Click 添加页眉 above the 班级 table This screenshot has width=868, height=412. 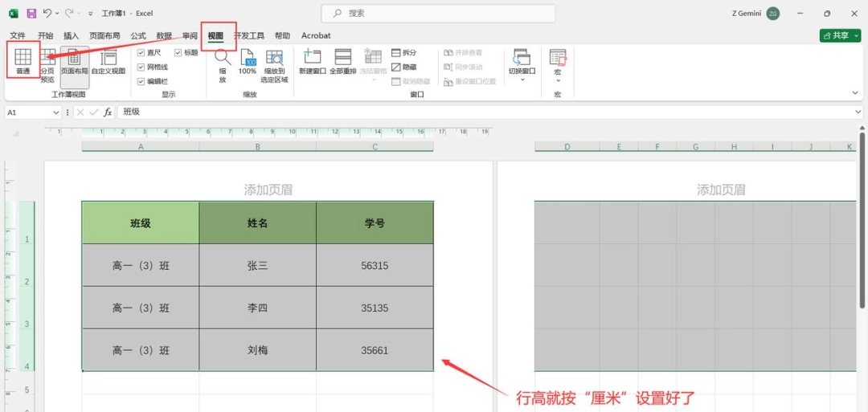tap(268, 190)
